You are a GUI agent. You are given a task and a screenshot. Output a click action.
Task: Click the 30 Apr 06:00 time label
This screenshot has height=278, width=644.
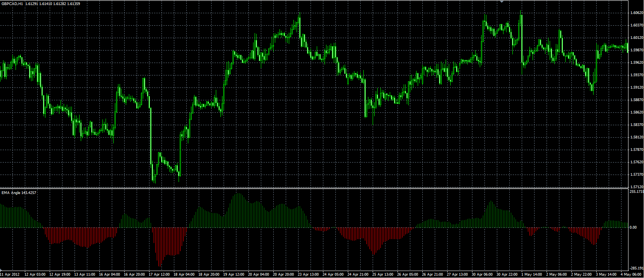pyautogui.click(x=482, y=275)
